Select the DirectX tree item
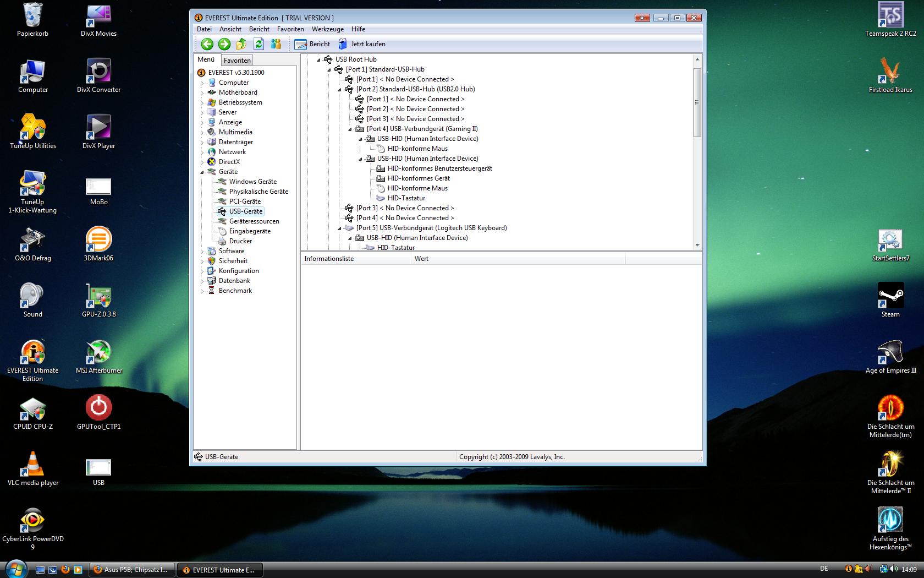 [x=229, y=162]
